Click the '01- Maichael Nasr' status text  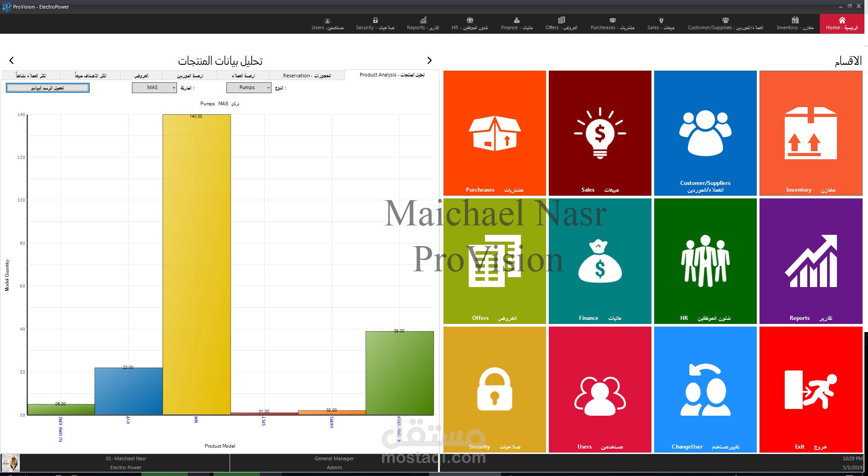click(126, 458)
